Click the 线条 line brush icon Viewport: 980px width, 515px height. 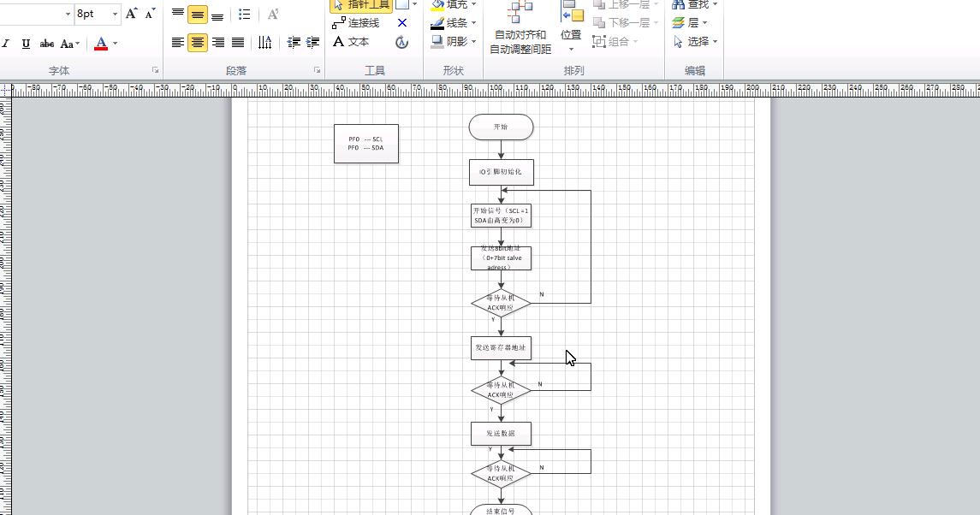437,23
